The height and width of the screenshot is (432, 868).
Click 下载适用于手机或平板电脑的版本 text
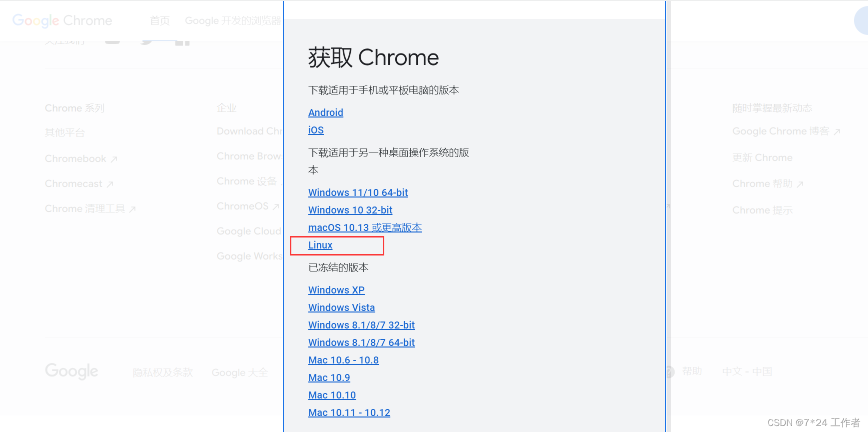point(383,90)
